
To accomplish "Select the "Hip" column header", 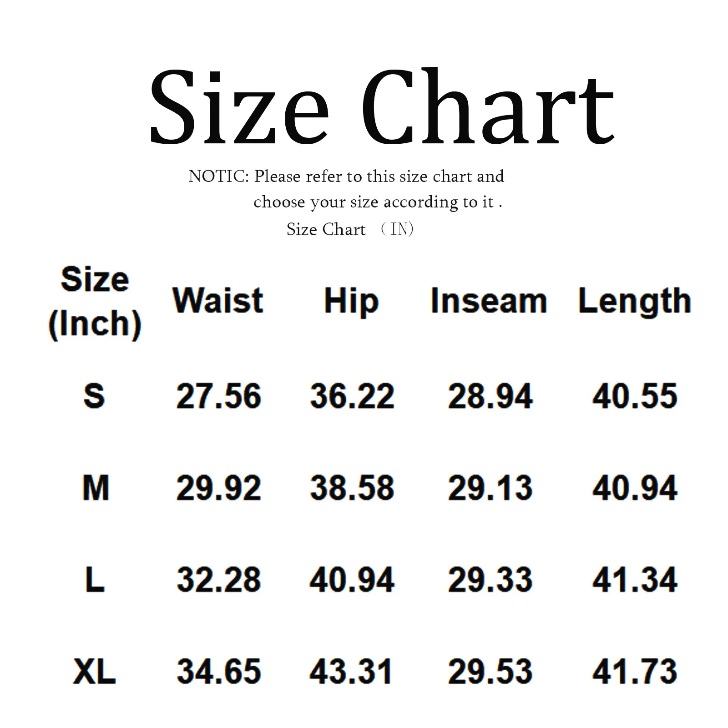I will (351, 301).
